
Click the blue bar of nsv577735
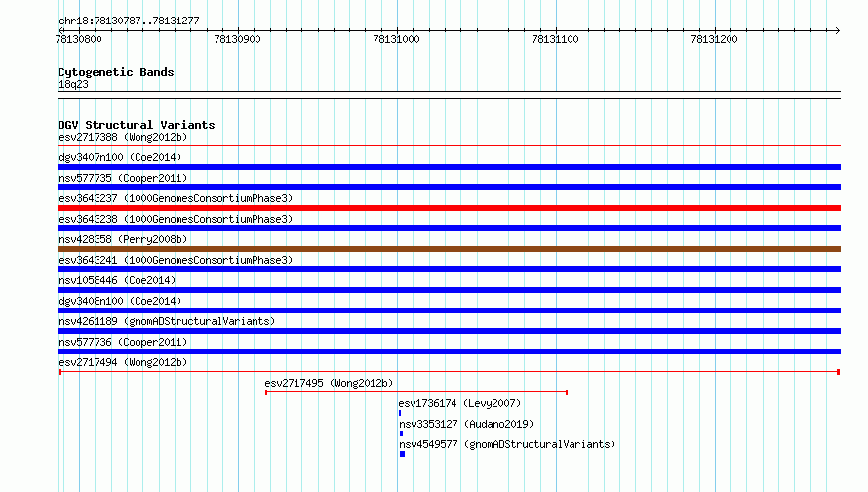click(x=449, y=187)
